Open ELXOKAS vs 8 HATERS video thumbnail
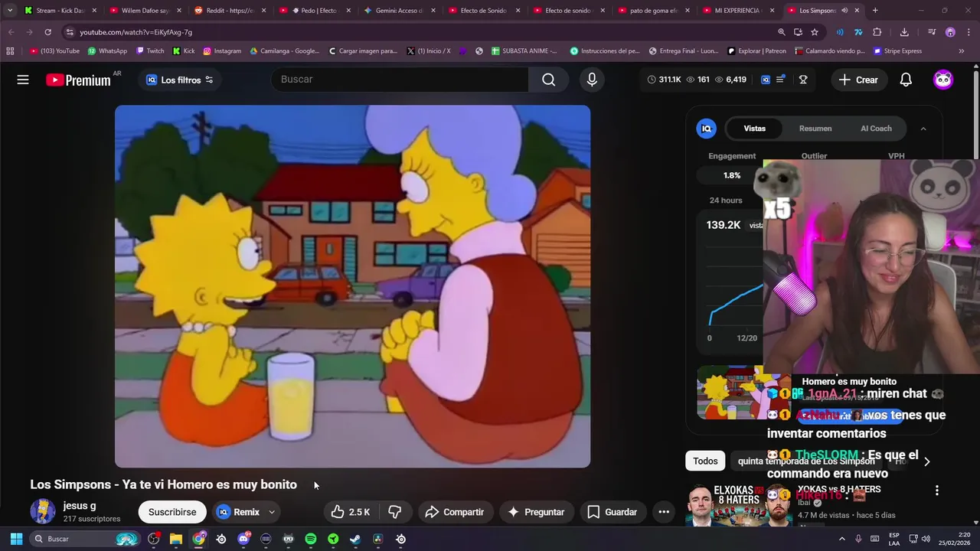Viewport: 980px width, 551px height. tap(739, 506)
